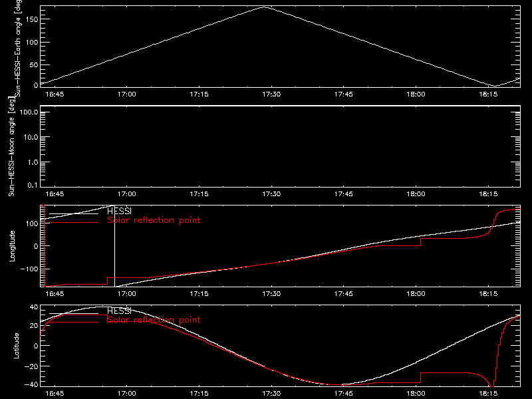
Task: Click tick label 100.0 on Moon angle axis
Action: click(29, 112)
